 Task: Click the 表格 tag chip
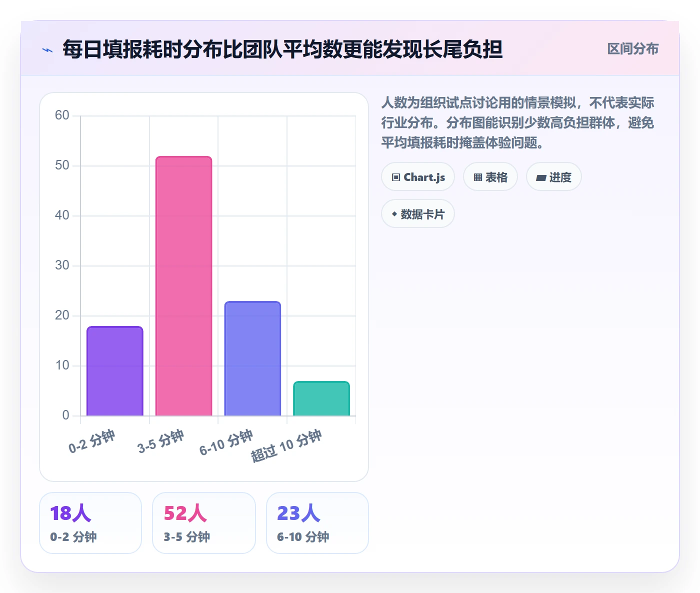pos(490,177)
